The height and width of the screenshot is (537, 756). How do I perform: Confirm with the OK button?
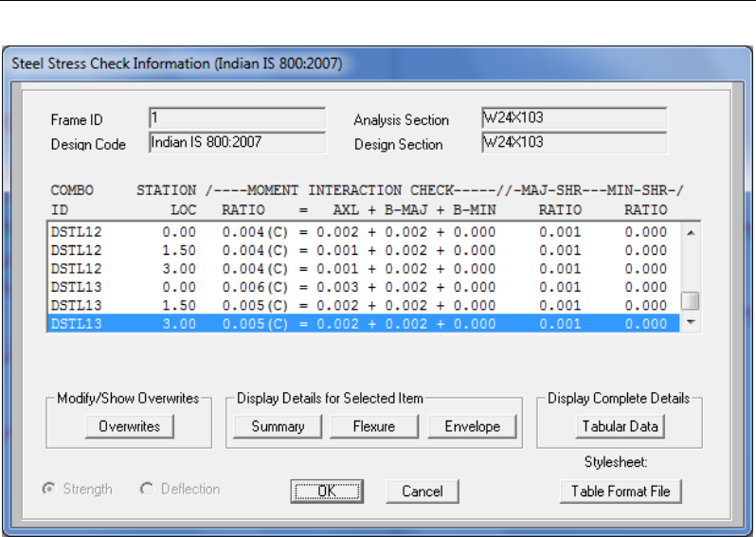(327, 492)
